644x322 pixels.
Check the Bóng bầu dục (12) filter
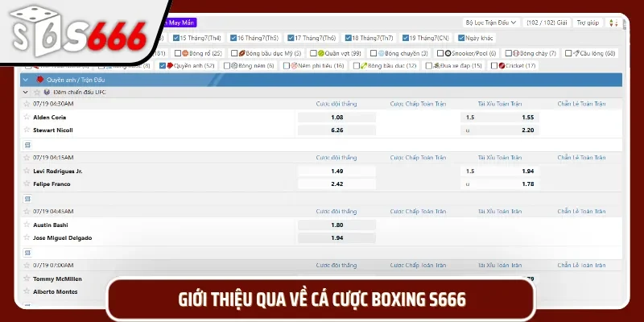357,65
